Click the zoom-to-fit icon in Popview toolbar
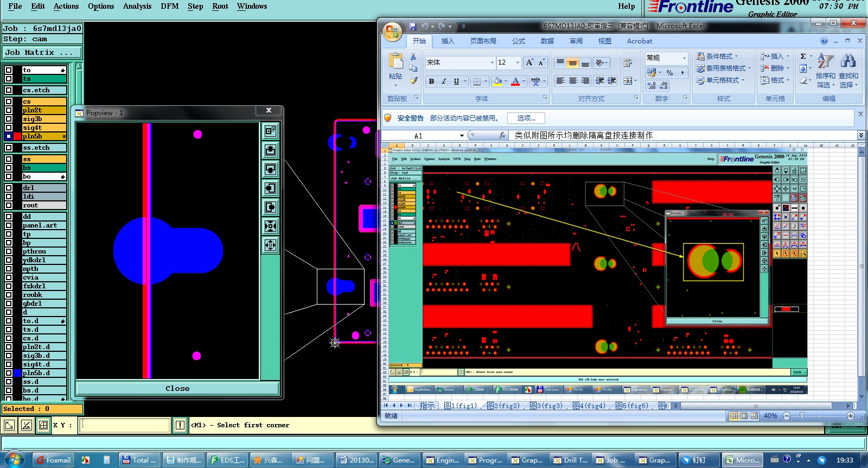The height and width of the screenshot is (468, 868). (x=270, y=226)
